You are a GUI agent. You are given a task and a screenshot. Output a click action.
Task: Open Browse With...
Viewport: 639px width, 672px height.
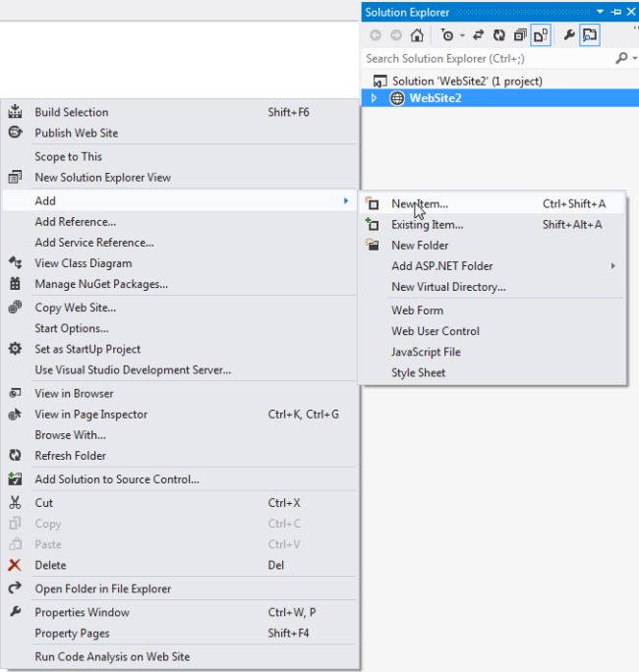(180, 435)
